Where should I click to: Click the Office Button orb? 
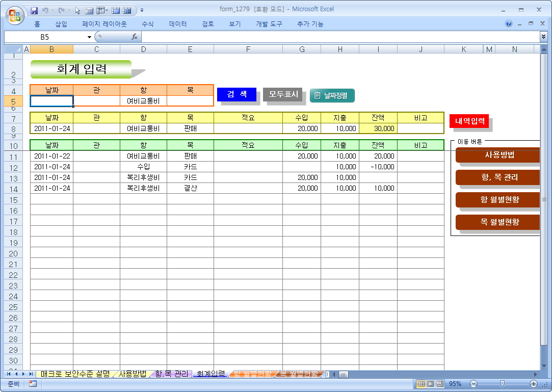pos(15,15)
